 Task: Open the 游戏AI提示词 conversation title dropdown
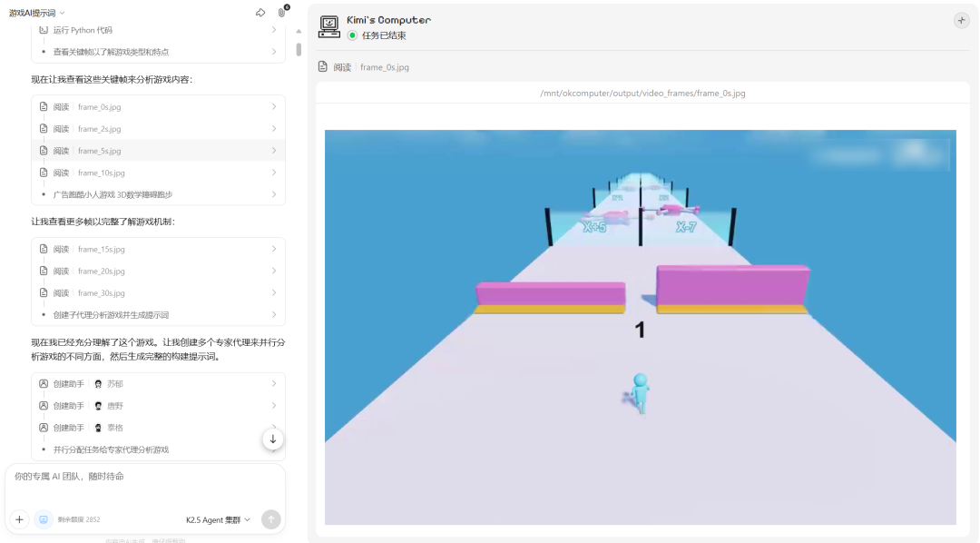click(37, 13)
